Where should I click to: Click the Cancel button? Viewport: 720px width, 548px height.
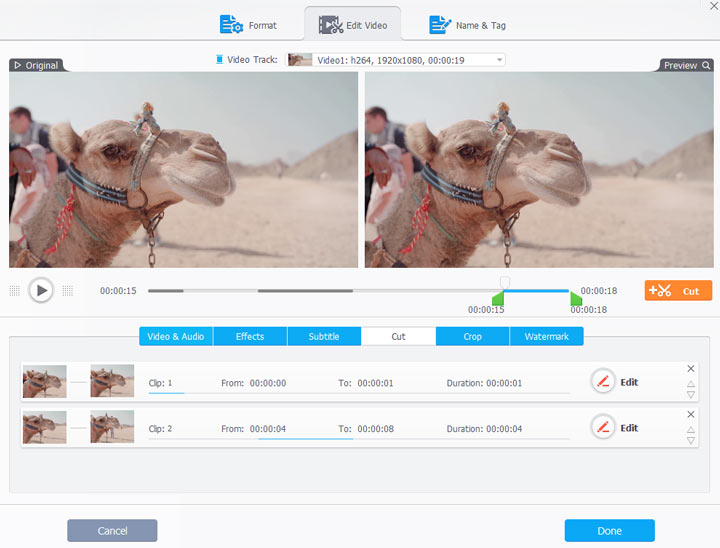tap(112, 531)
